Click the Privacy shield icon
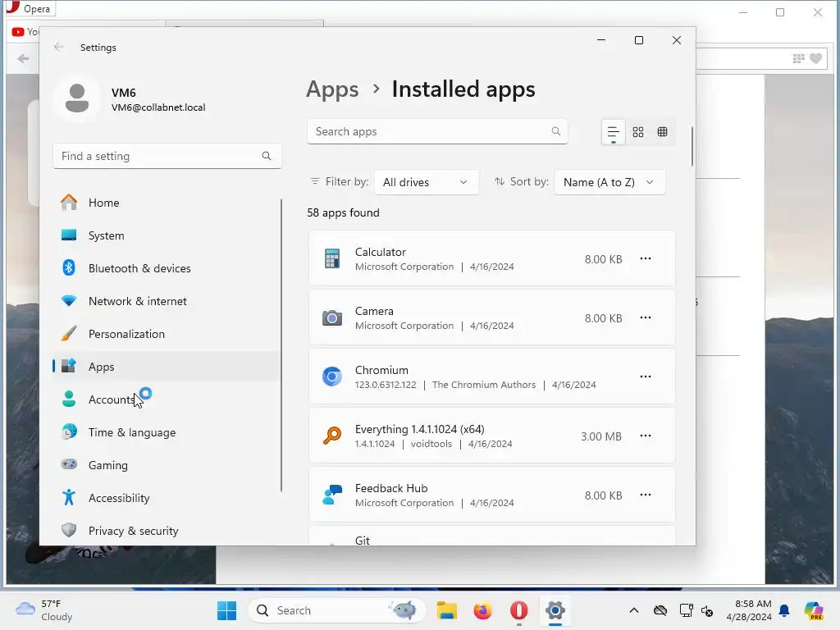Viewport: 840px width, 630px height. [69, 530]
